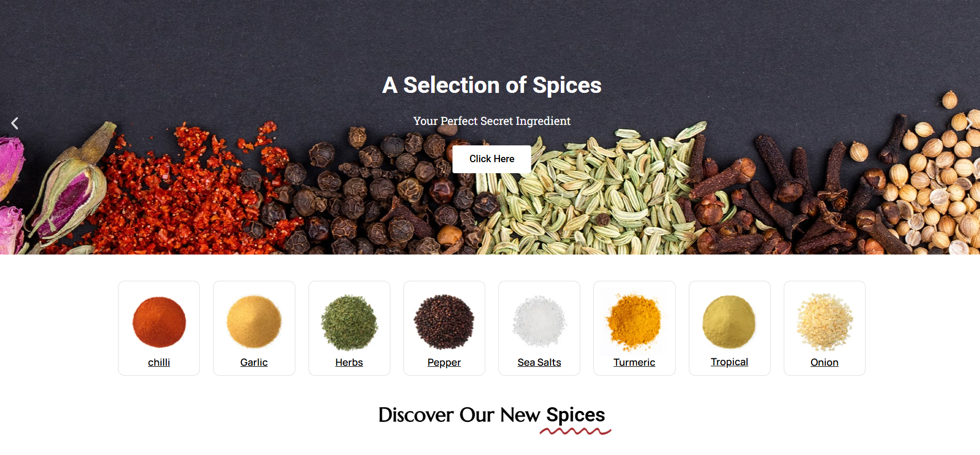This screenshot has height=455, width=980.
Task: Open the Garlic category link
Action: tap(254, 362)
